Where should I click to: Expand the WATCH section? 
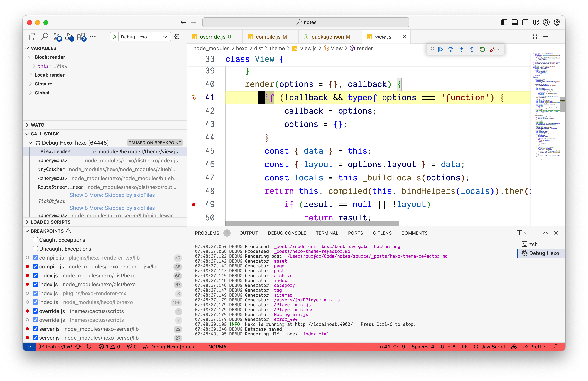[39, 125]
